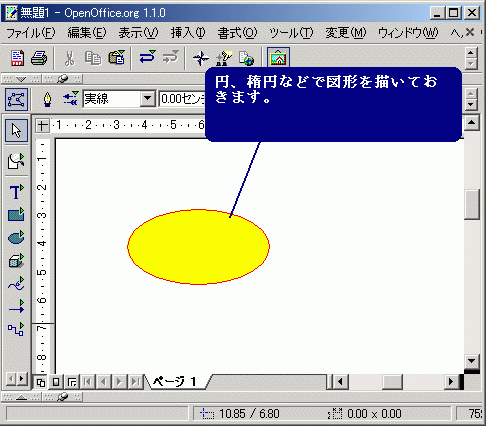486x426 pixels.
Task: Open the Gallery from the toolbar
Action: [x=278, y=58]
